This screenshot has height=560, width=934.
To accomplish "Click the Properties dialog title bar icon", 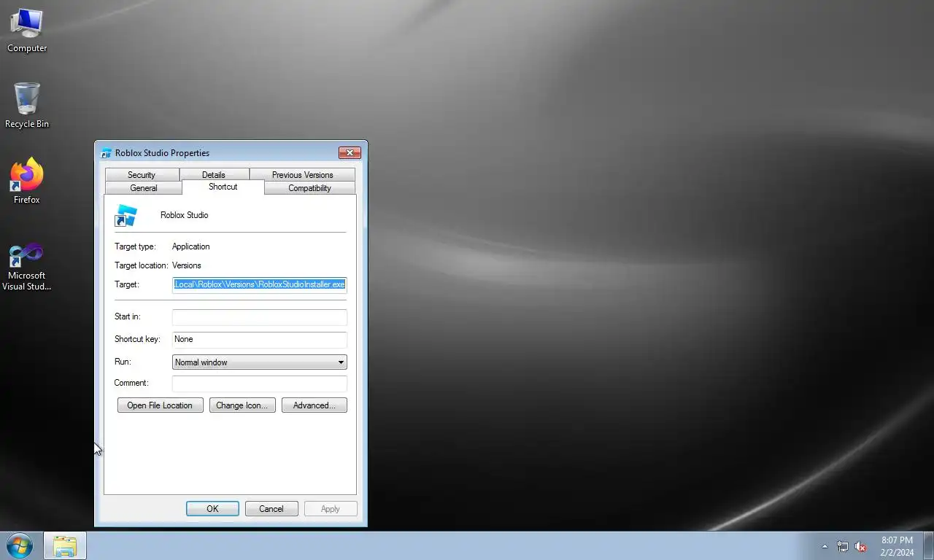I will [107, 153].
